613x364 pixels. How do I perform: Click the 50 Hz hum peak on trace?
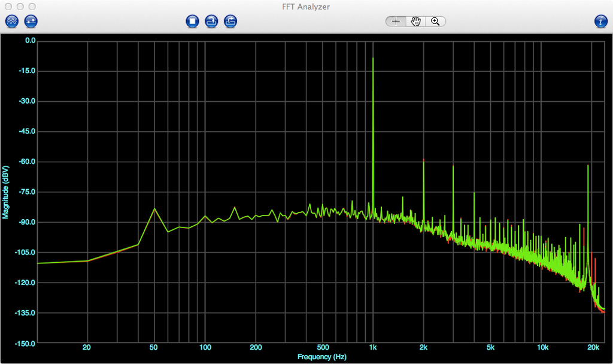(x=154, y=209)
